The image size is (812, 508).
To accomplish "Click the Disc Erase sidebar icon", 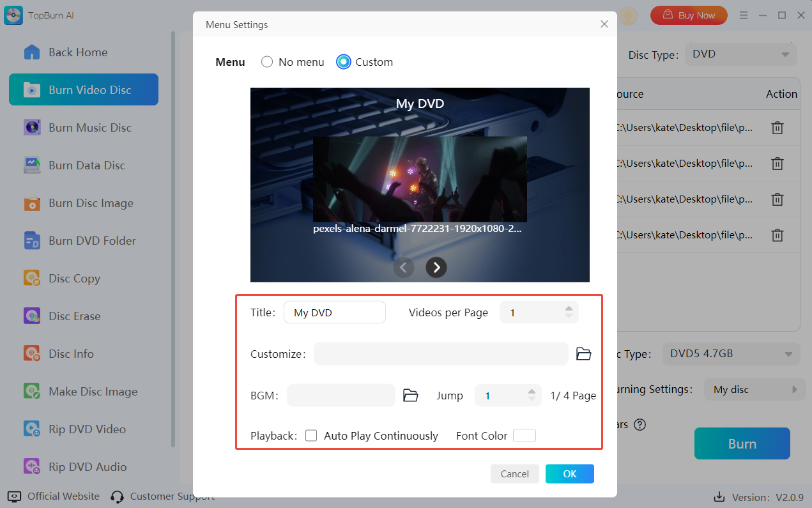I will coord(32,316).
